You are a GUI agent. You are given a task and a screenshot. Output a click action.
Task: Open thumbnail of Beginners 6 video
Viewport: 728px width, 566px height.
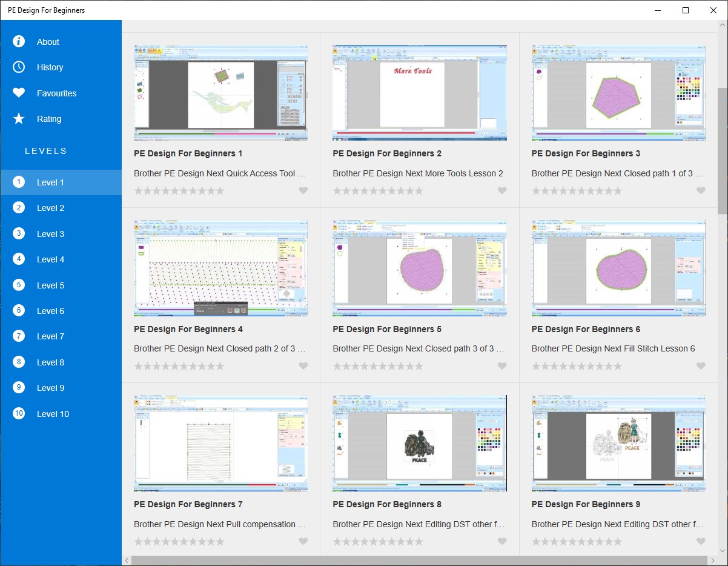(x=618, y=268)
